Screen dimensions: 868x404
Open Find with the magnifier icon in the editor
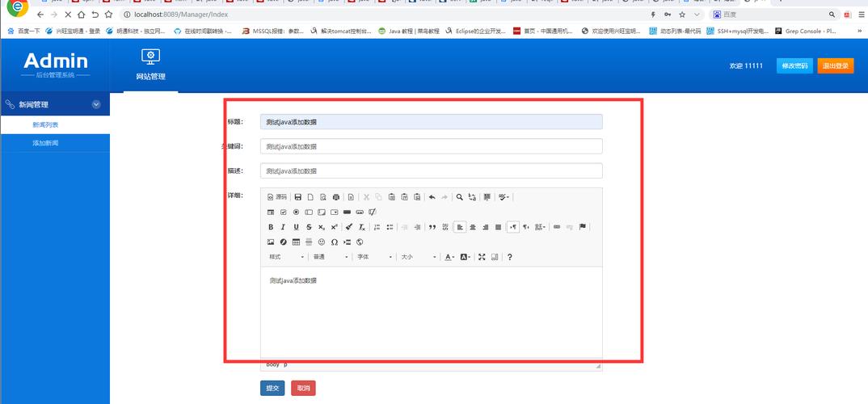coord(460,197)
